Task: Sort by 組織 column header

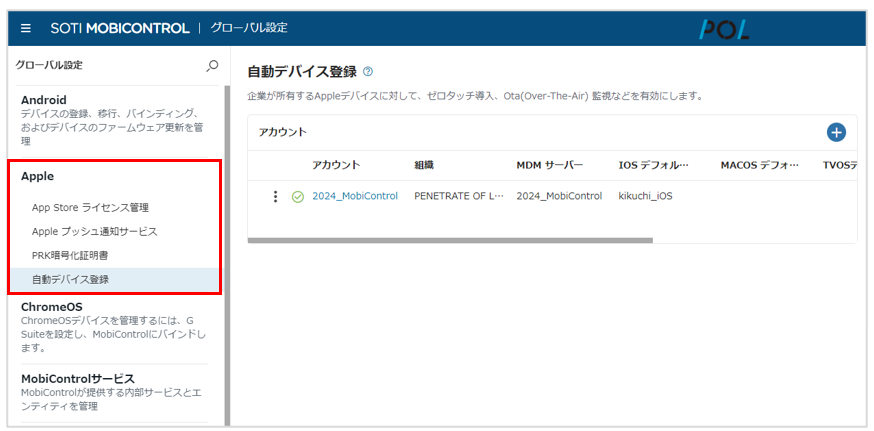Action: (x=424, y=165)
